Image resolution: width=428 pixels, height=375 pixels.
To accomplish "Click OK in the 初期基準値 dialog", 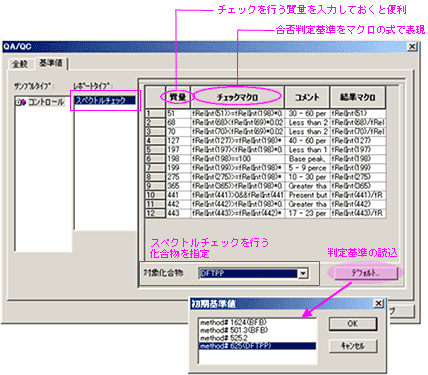I will (353, 324).
